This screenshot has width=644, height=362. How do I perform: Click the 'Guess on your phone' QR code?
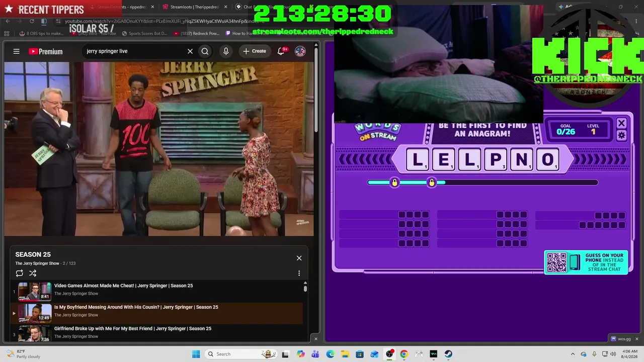(x=556, y=262)
